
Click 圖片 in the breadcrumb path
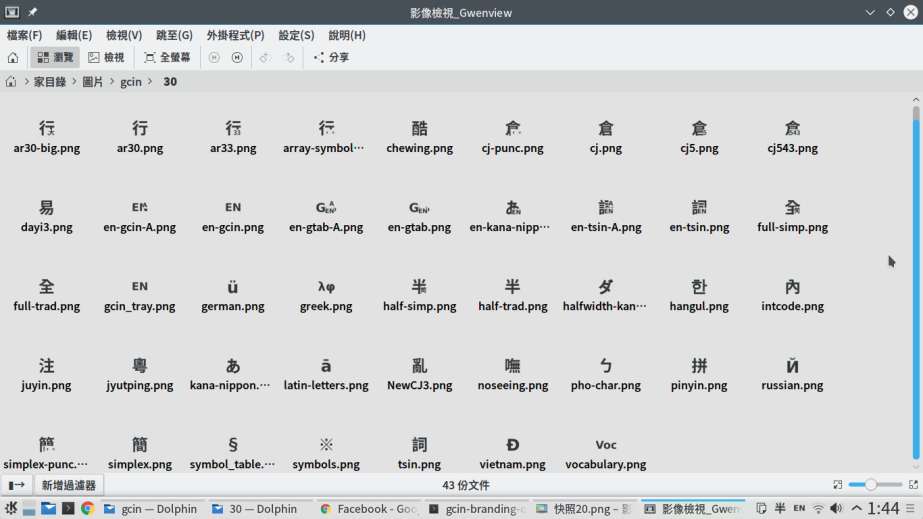(92, 82)
